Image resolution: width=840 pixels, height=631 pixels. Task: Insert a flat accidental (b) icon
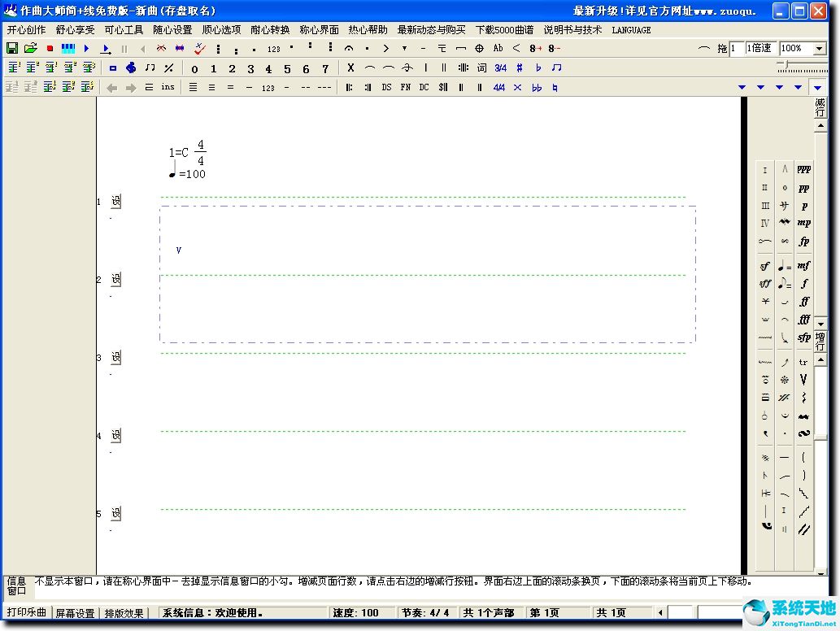(538, 67)
